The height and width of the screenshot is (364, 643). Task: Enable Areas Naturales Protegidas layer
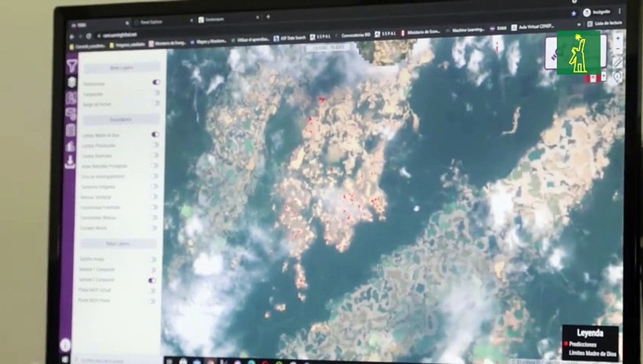(155, 165)
